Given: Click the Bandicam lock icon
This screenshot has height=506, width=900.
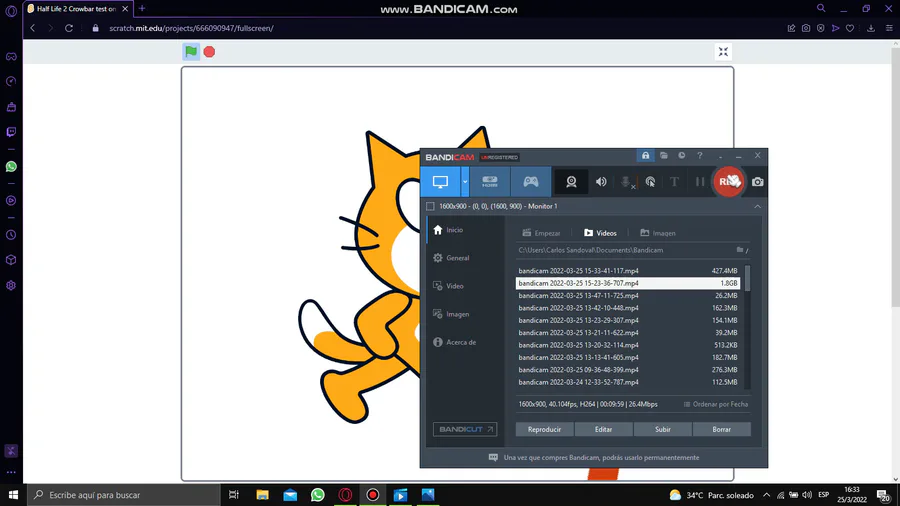Looking at the screenshot, I should pos(645,155).
